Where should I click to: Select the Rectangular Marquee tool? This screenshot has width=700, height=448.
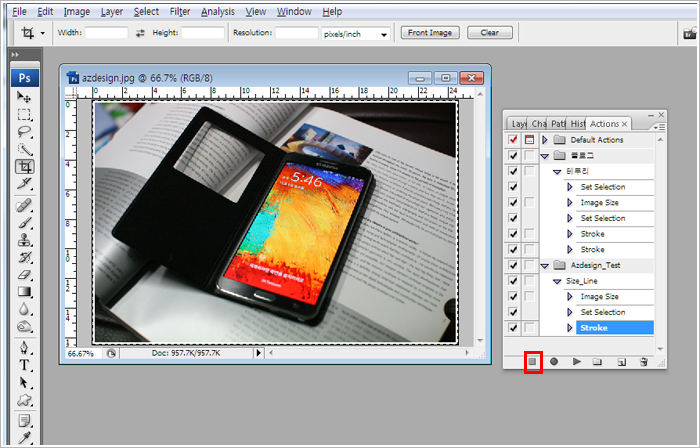pos(24,114)
